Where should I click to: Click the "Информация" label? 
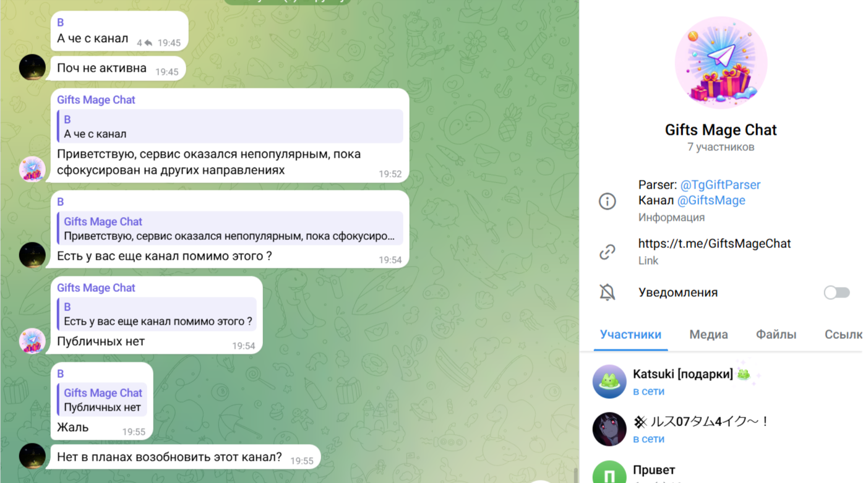[x=671, y=218]
